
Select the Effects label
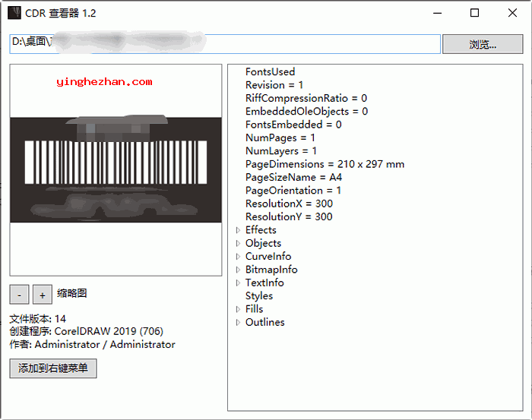click(x=261, y=230)
